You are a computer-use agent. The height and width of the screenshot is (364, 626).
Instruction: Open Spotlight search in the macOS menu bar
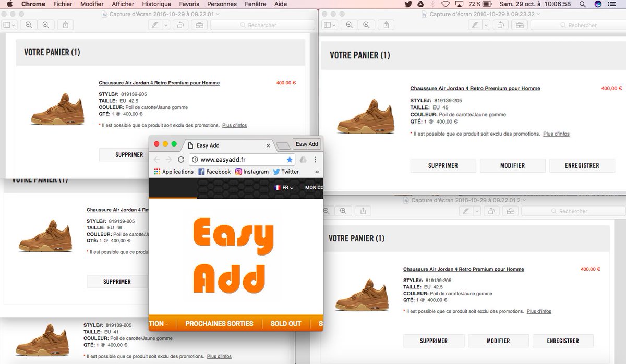tap(583, 4)
